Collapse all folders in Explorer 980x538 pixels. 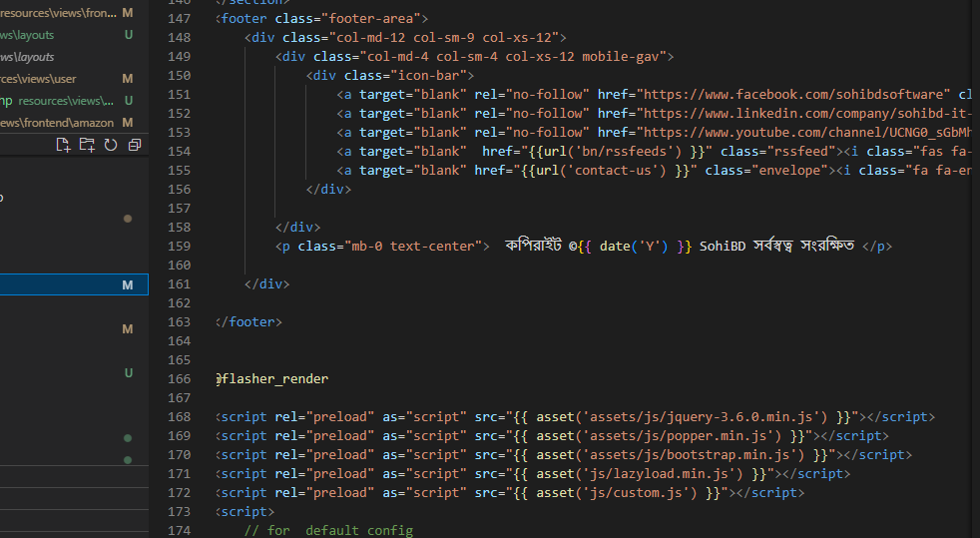coord(135,145)
